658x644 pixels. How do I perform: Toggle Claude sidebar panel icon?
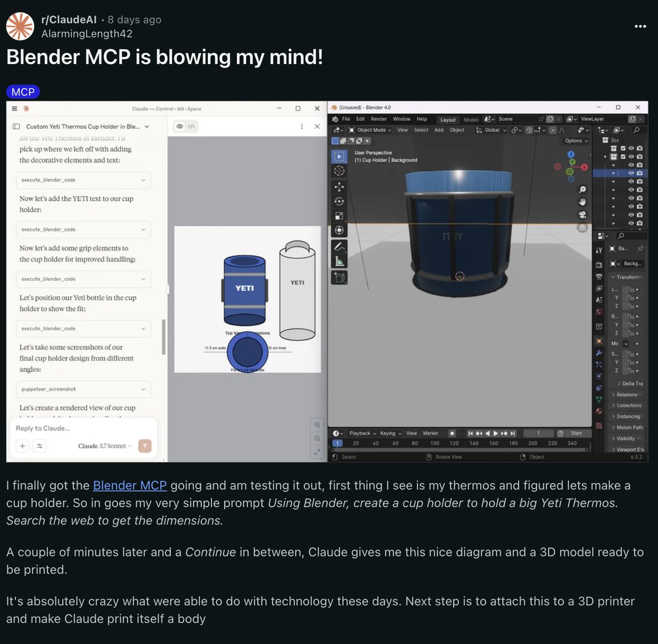pyautogui.click(x=16, y=126)
